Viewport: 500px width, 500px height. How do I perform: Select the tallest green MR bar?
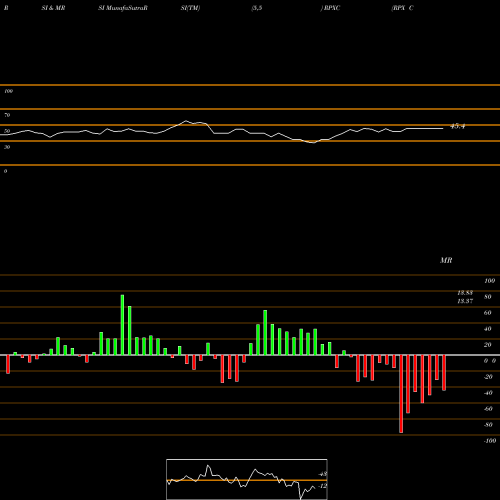(x=122, y=325)
